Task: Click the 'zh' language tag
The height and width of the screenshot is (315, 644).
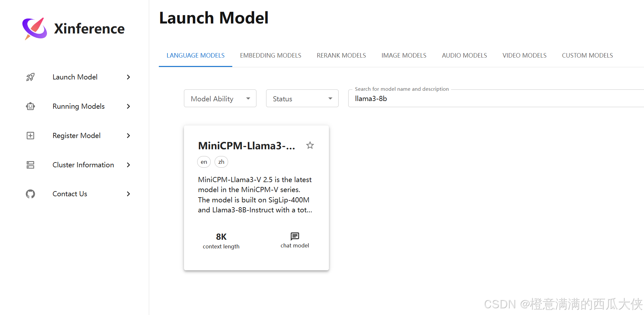Action: [221, 162]
